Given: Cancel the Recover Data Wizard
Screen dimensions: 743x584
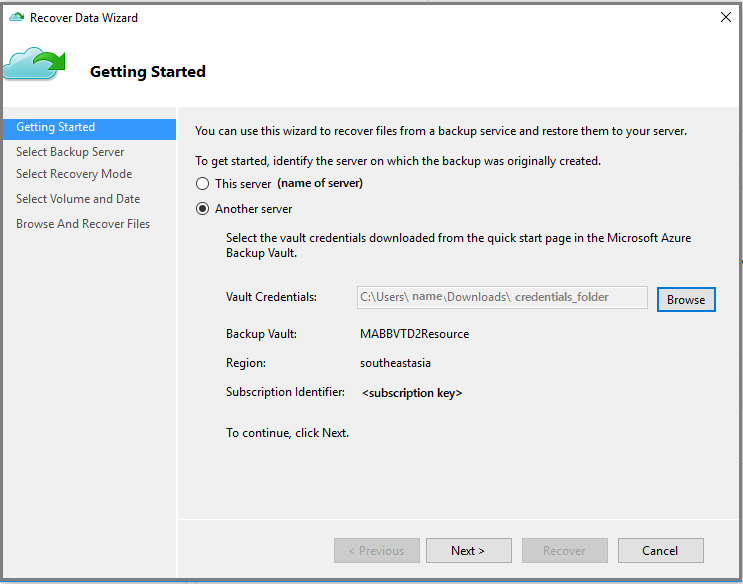Looking at the screenshot, I should tap(661, 550).
